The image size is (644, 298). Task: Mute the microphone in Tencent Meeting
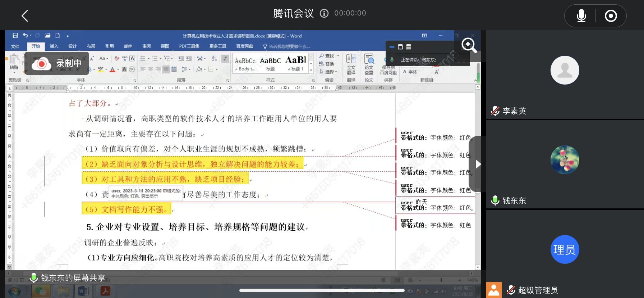[x=581, y=16]
